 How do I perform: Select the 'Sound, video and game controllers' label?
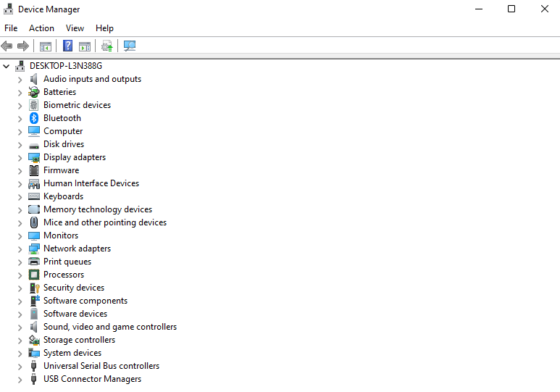(110, 327)
